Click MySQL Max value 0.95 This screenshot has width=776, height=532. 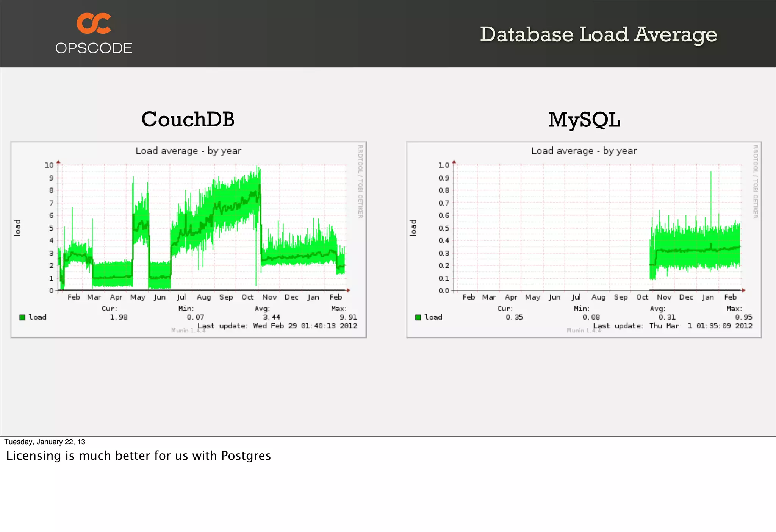click(744, 317)
